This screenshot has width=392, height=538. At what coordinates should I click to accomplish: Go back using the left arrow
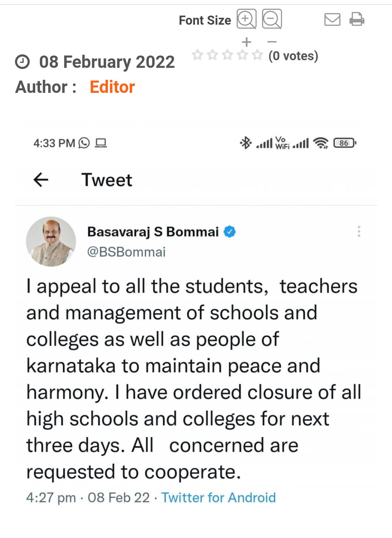[41, 180]
